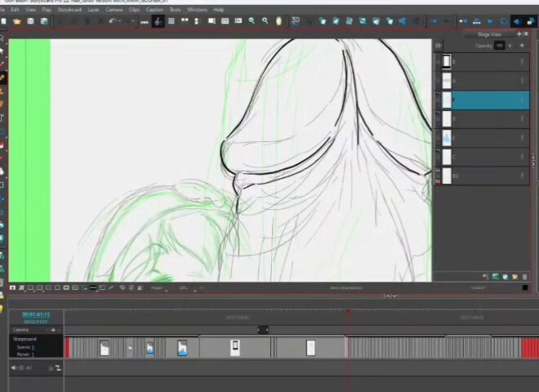The image size is (539, 392).
Task: Toggle visibility of the top layer
Action: [x=438, y=62]
